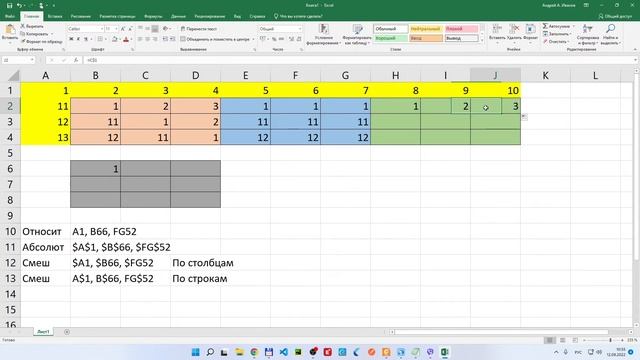Image resolution: width=640 pixels, height=360 pixels.
Task: Add a new sheet with plus icon
Action: pos(67,332)
